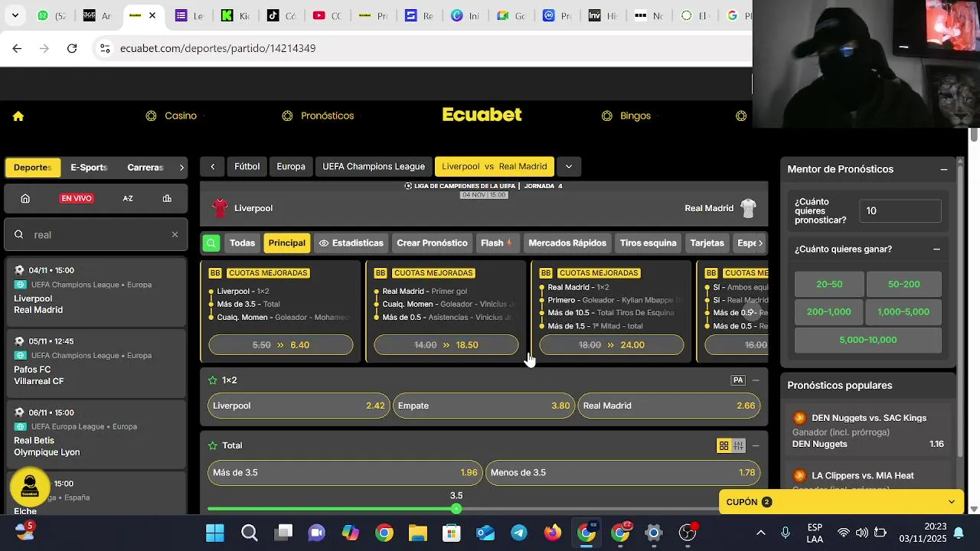
Task: Favorite the Total market star
Action: pyautogui.click(x=213, y=445)
